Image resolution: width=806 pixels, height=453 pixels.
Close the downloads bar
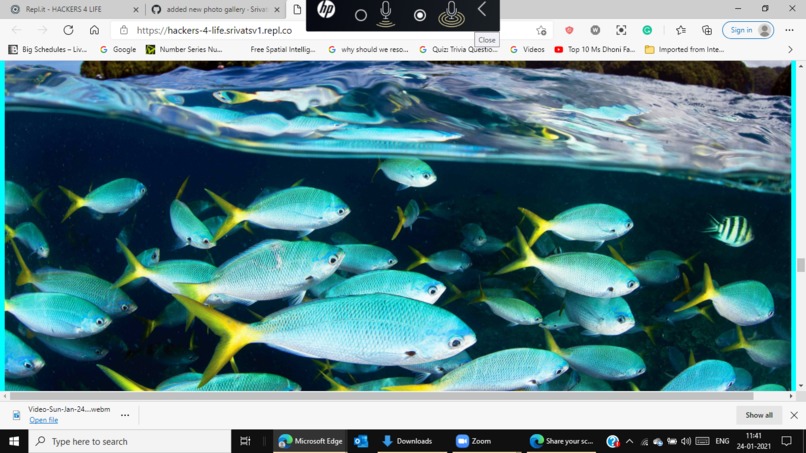(794, 415)
